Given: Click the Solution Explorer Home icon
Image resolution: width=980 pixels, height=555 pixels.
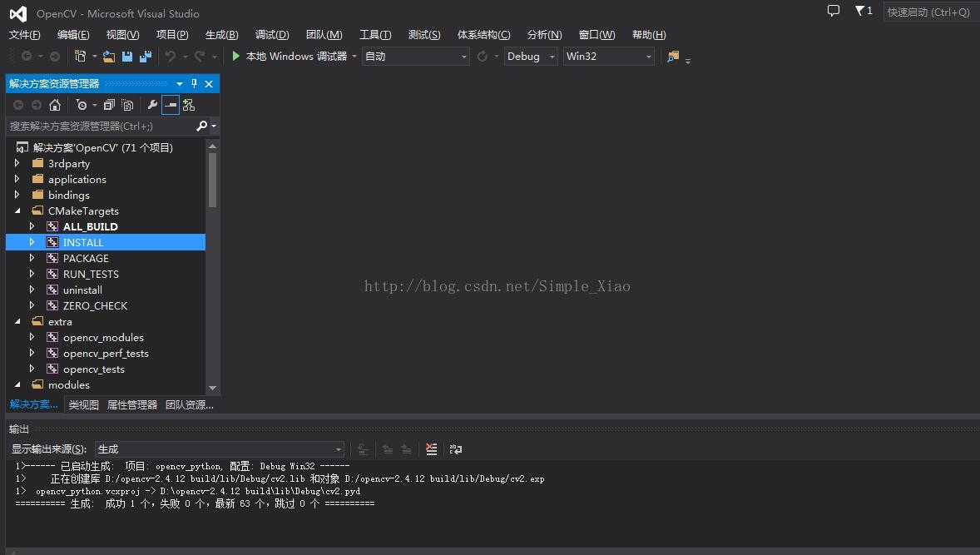Looking at the screenshot, I should pyautogui.click(x=55, y=105).
